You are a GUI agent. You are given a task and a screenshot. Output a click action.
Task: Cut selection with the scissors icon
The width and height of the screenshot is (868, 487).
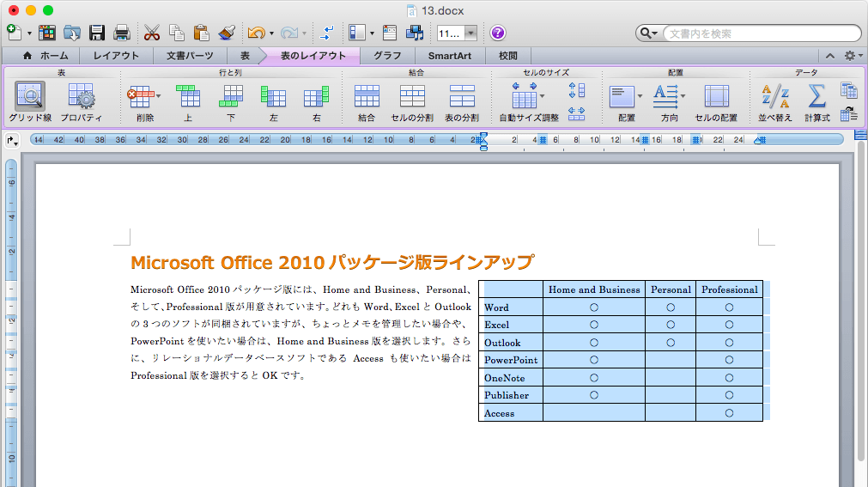pos(152,33)
